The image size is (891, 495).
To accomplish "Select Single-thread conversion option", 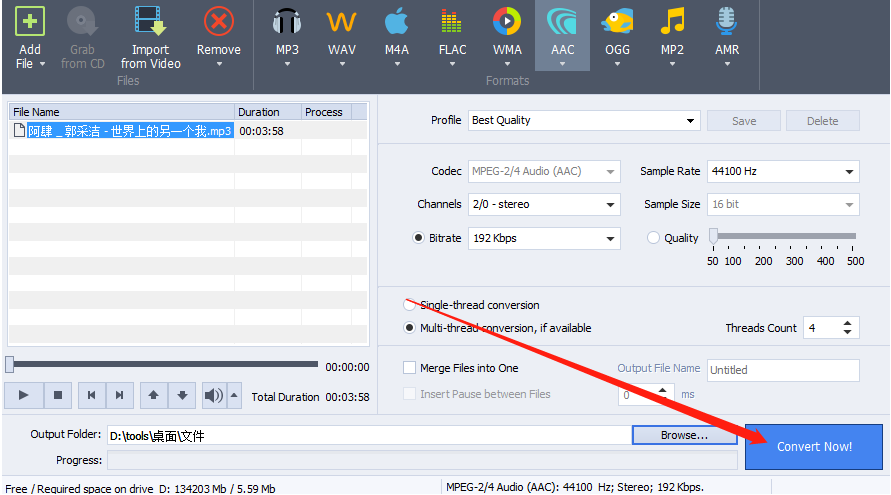I will pyautogui.click(x=409, y=305).
